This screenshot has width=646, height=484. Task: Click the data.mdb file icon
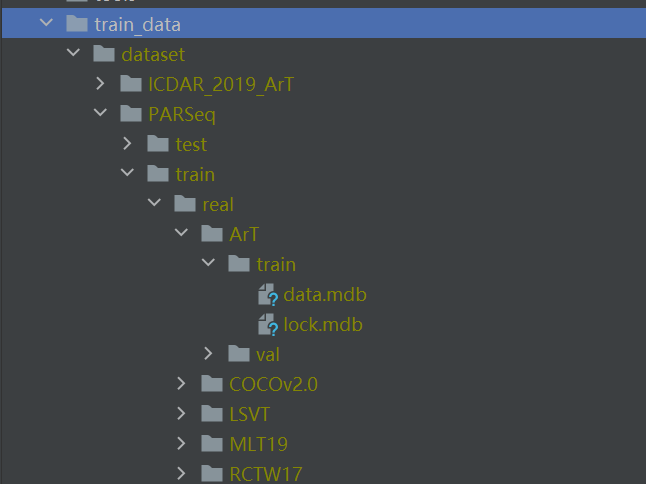click(267, 295)
